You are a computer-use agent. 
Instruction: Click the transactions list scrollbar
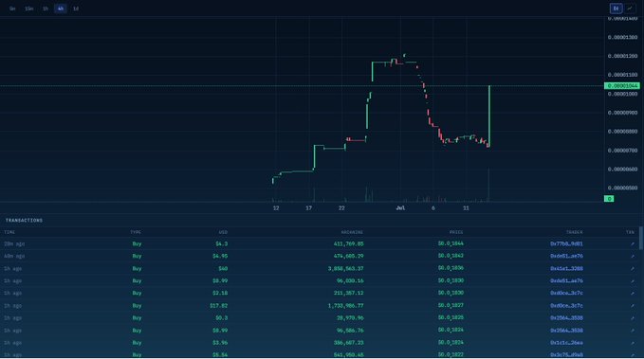641,238
